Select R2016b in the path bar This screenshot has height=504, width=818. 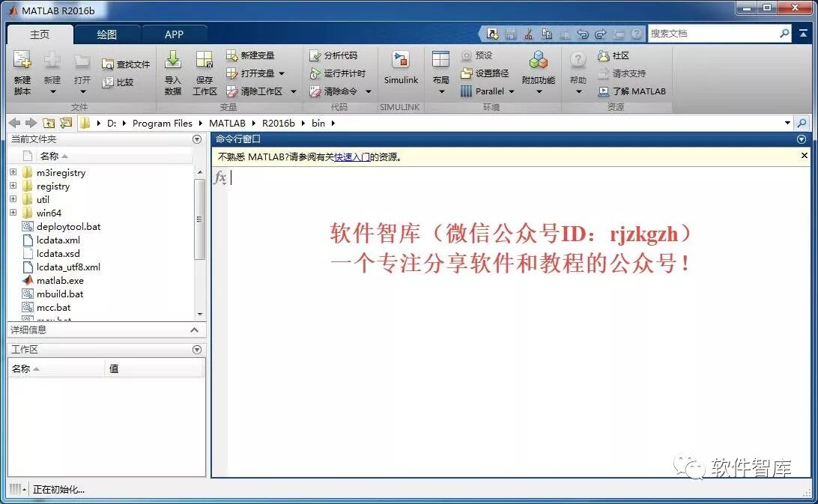(x=278, y=123)
